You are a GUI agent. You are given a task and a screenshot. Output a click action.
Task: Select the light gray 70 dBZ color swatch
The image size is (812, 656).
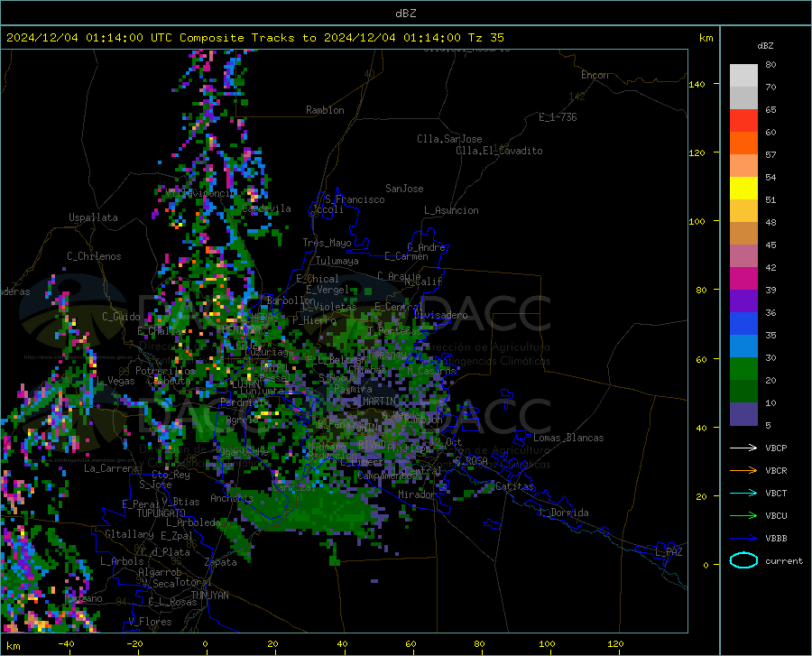click(743, 76)
